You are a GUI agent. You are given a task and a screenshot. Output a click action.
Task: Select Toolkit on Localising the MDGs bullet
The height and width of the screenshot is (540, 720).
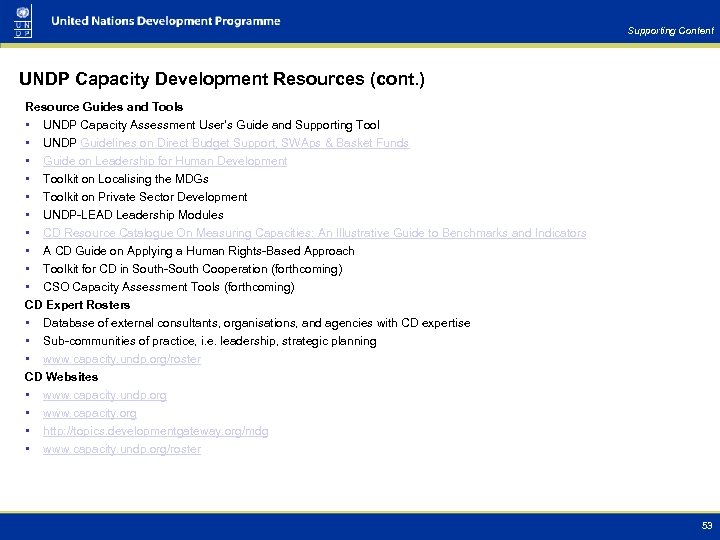(x=126, y=179)
